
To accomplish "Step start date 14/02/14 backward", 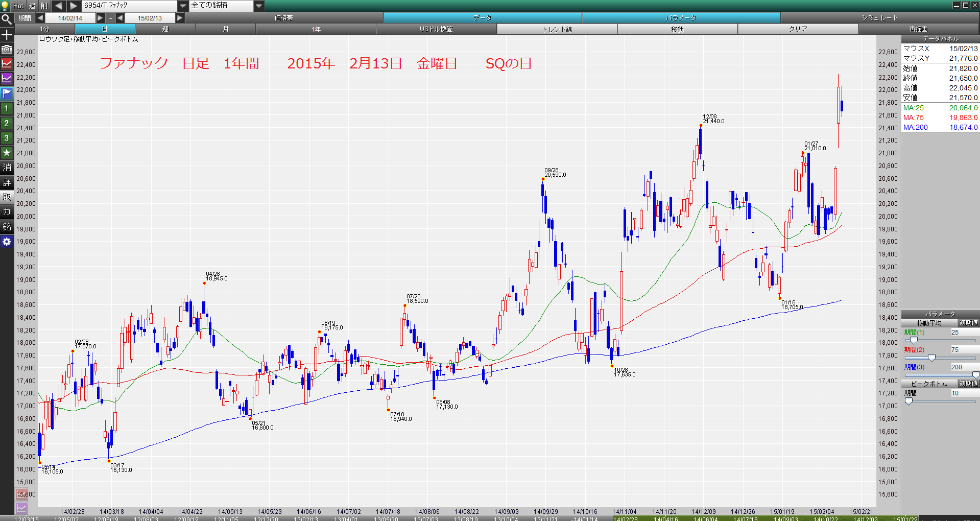I will click(40, 18).
